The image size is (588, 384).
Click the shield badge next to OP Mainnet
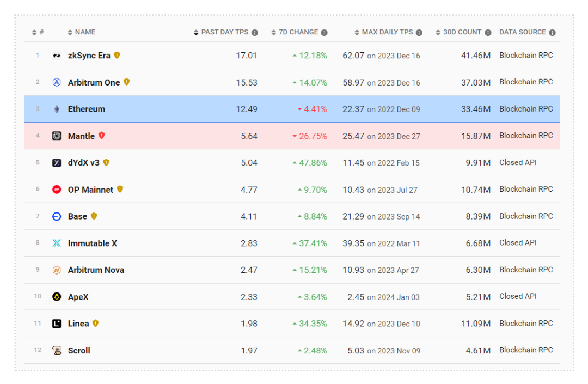pos(120,189)
